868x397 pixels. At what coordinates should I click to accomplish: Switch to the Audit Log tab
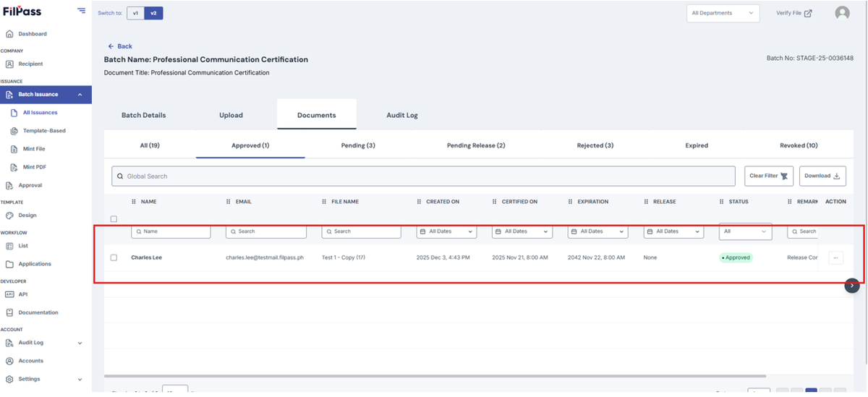402,115
